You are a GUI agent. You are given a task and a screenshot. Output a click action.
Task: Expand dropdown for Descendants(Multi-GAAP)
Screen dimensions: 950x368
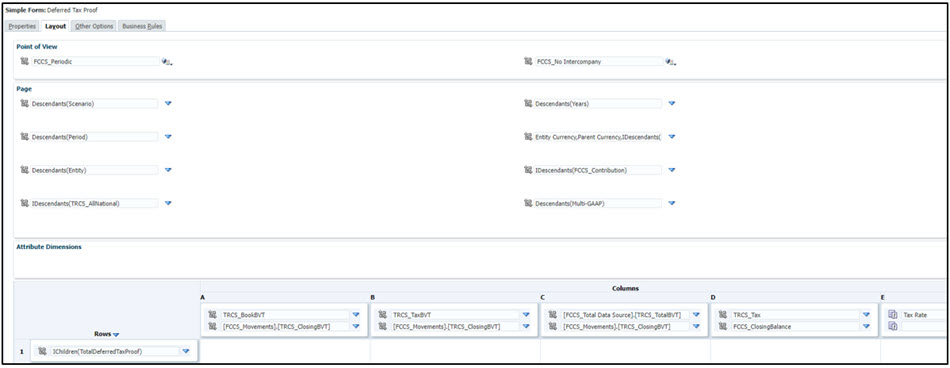click(672, 204)
